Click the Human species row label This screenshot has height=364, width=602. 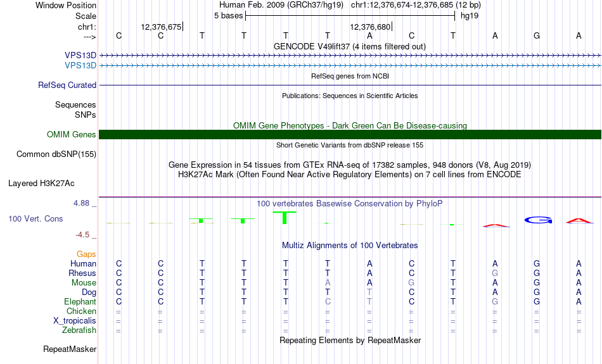(83, 263)
